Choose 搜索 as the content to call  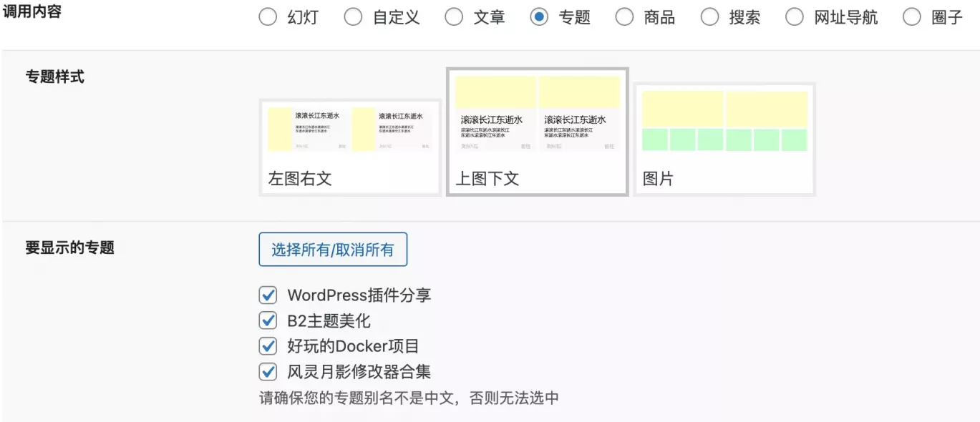[710, 16]
